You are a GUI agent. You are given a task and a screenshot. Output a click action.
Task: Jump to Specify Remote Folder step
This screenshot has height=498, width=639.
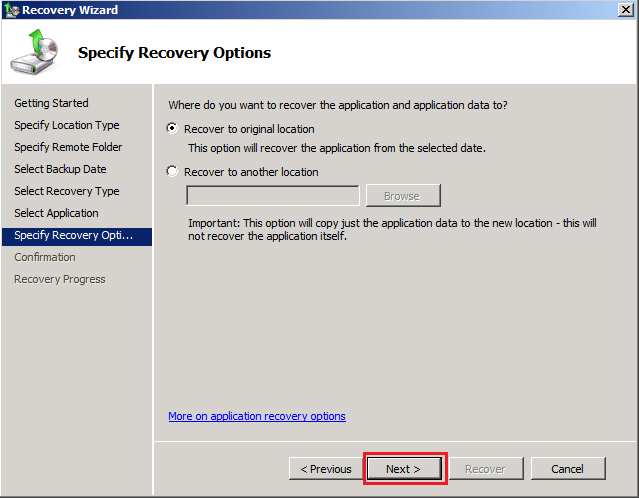point(69,147)
